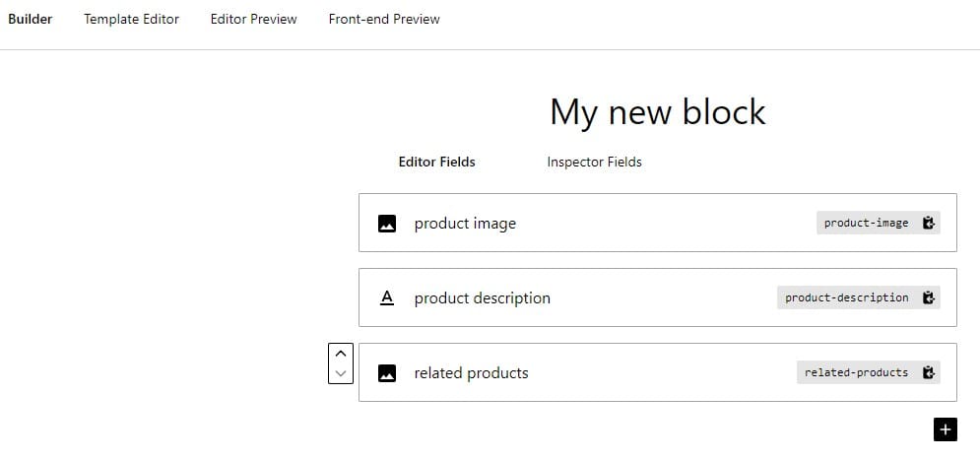
Task: Click the My new block title
Action: 658,113
